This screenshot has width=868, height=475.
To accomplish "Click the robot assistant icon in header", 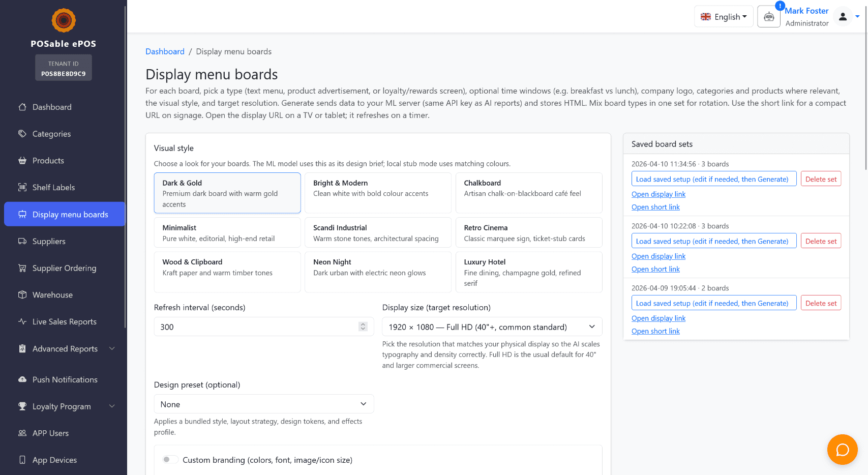I will pyautogui.click(x=768, y=17).
